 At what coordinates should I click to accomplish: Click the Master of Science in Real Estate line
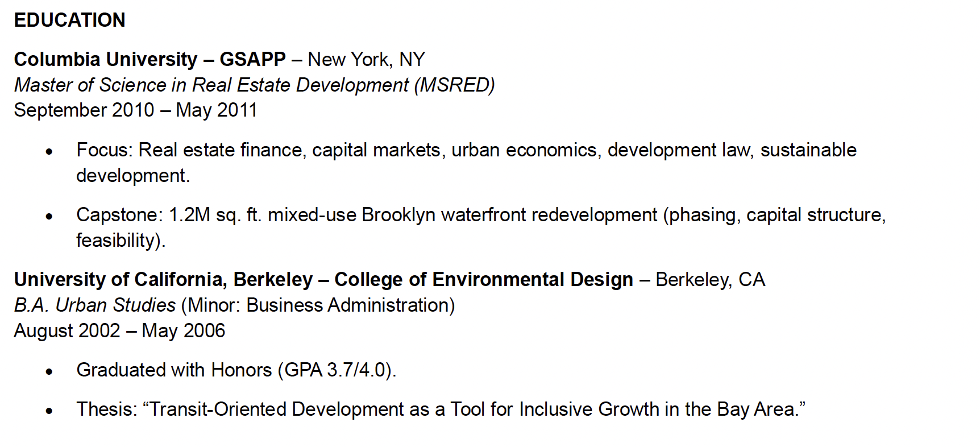coord(210,85)
